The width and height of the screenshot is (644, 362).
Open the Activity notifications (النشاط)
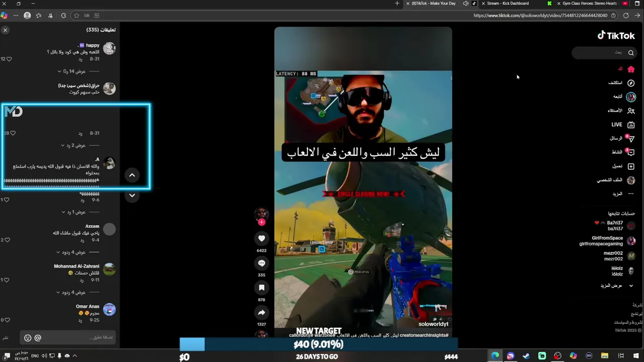[623, 152]
